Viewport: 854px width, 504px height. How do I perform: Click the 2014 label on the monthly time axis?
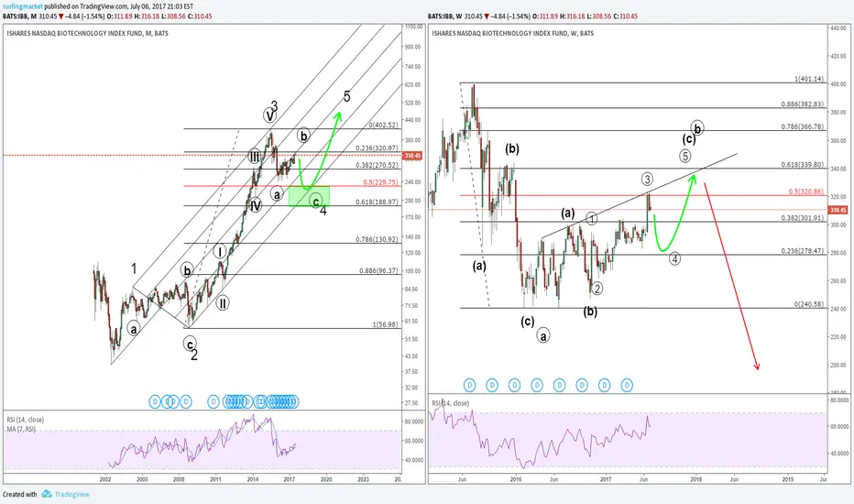[253, 479]
